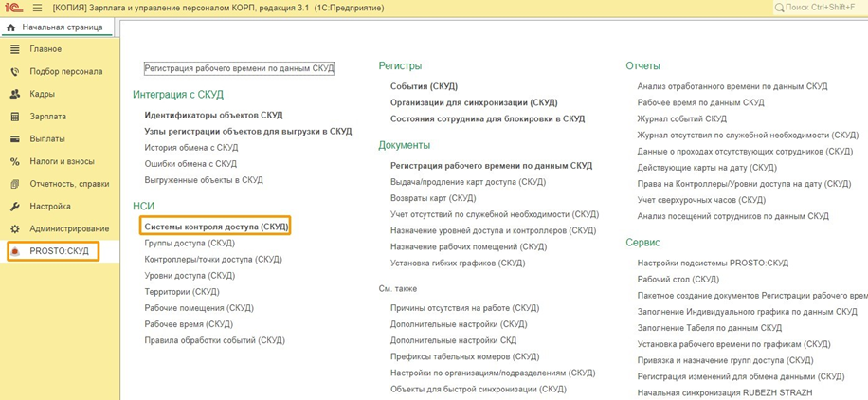Click the 1C logo icon

13,9
